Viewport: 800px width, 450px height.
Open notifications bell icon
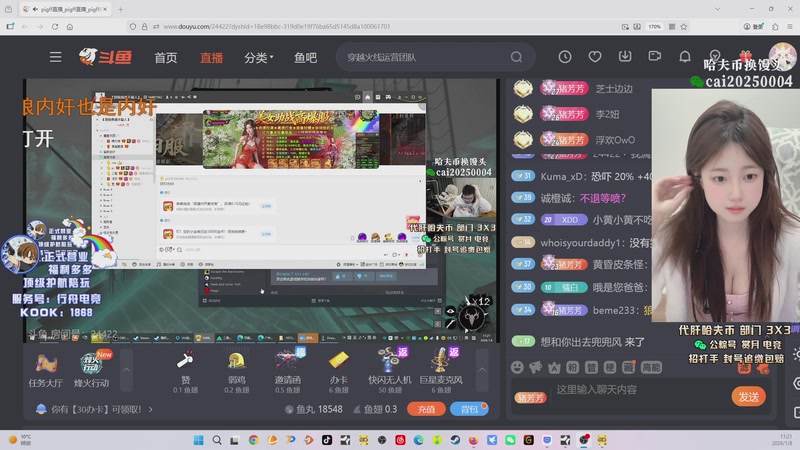pyautogui.click(x=685, y=57)
